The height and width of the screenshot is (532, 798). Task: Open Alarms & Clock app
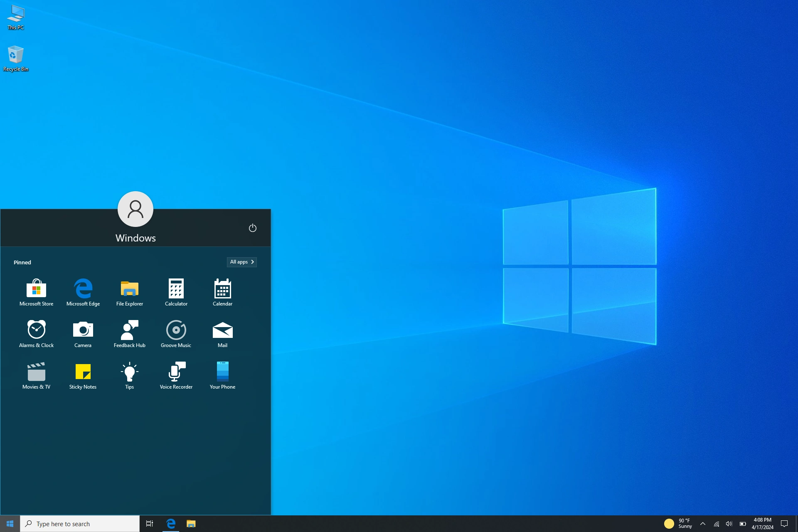36,334
